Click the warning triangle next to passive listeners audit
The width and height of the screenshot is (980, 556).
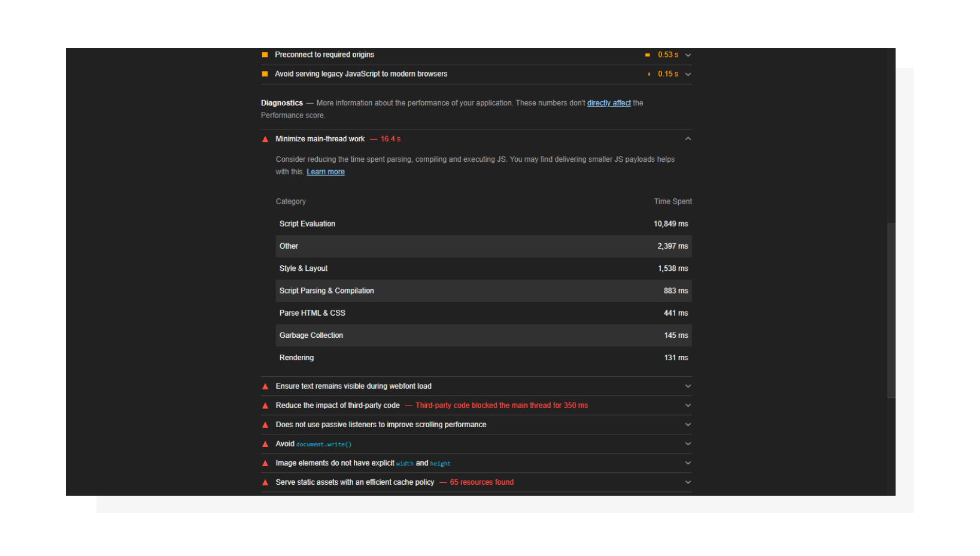[x=265, y=425]
